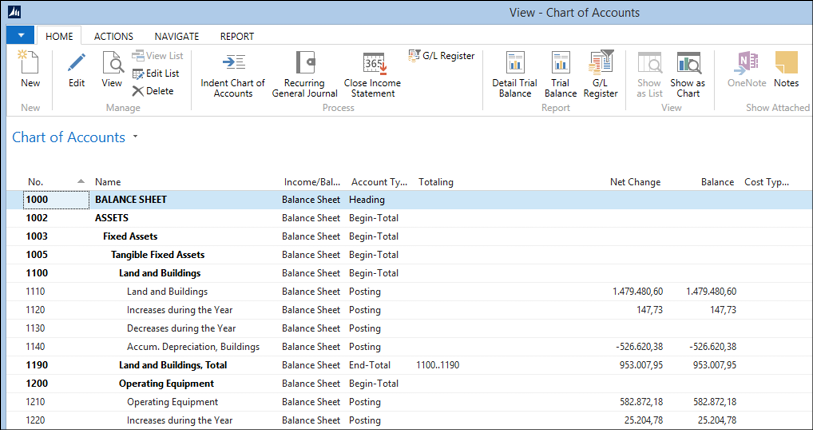Click Balance 1.479.480,60 value
This screenshot has width=813, height=430.
pyautogui.click(x=711, y=292)
